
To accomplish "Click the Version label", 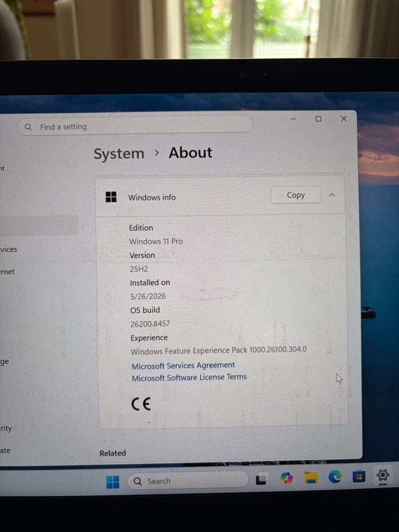I will click(x=142, y=255).
